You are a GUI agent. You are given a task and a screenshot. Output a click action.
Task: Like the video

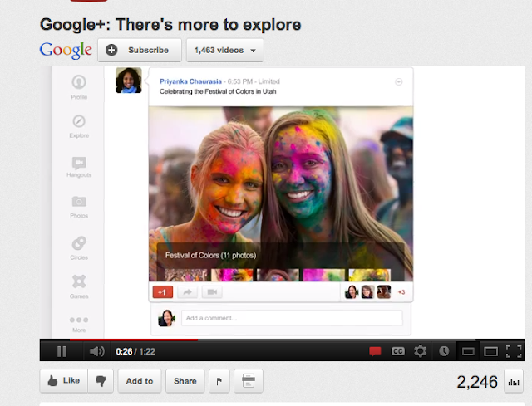tap(64, 381)
